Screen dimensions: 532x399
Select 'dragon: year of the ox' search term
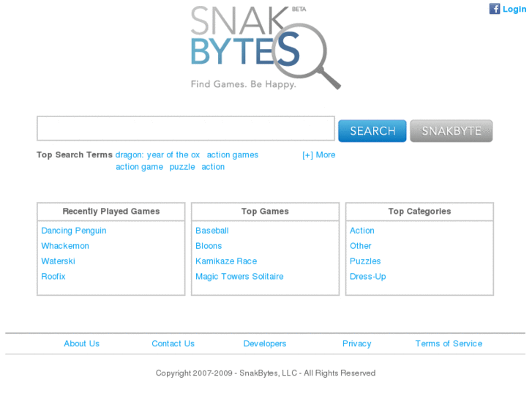point(157,155)
